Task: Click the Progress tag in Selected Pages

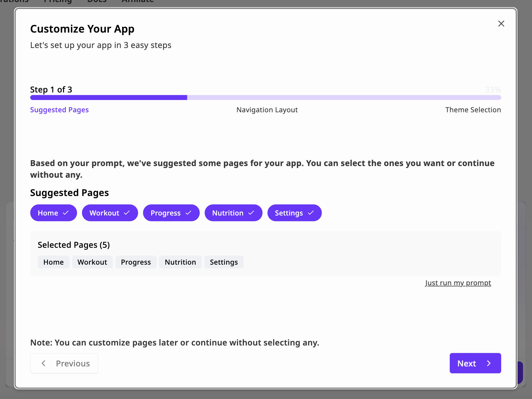Action: (136, 262)
